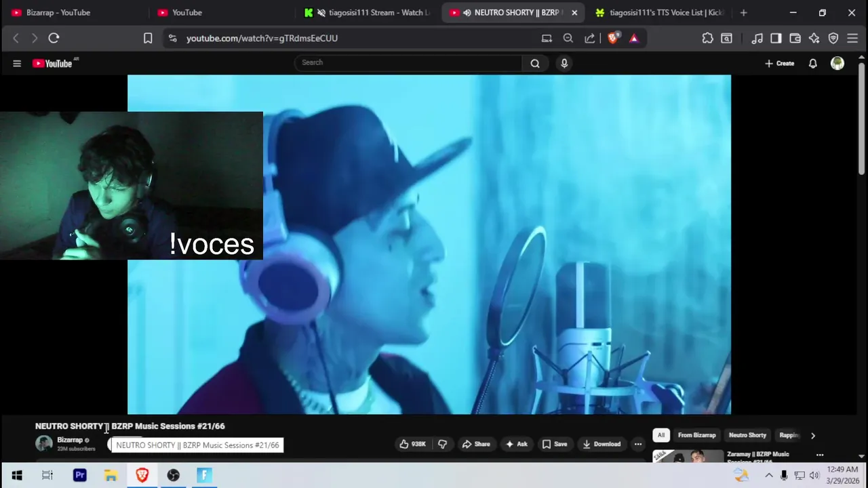This screenshot has width=868, height=488.
Task: Open more actions three-dot menu
Action: click(x=638, y=444)
